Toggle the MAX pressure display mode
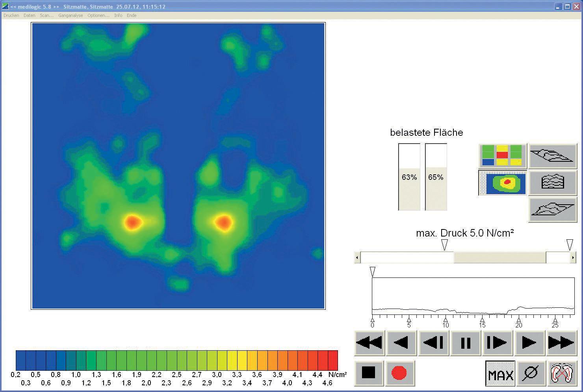The width and height of the screenshot is (583, 392). click(500, 374)
